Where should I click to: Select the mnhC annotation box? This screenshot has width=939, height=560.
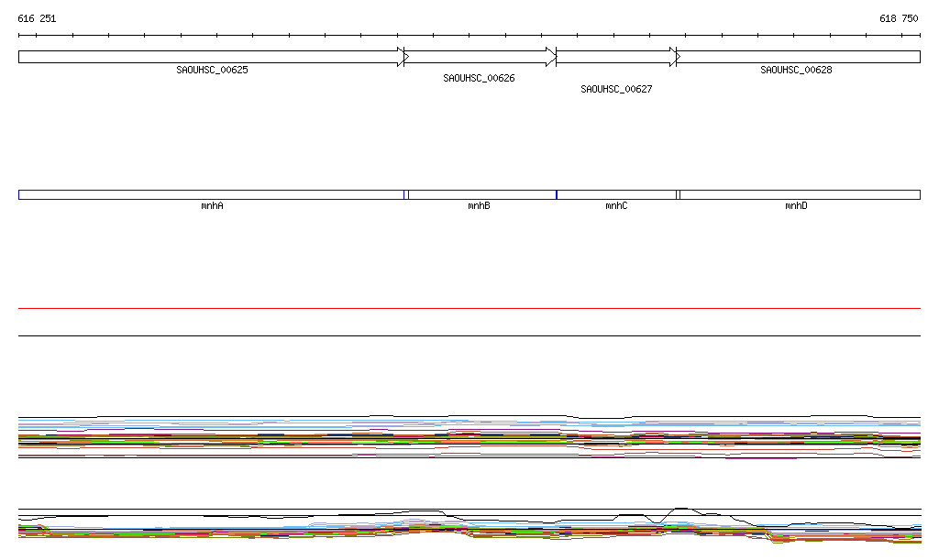[616, 194]
